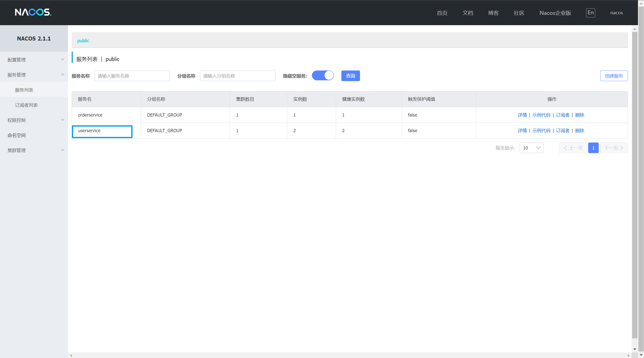Click the public namespace tab

point(83,41)
